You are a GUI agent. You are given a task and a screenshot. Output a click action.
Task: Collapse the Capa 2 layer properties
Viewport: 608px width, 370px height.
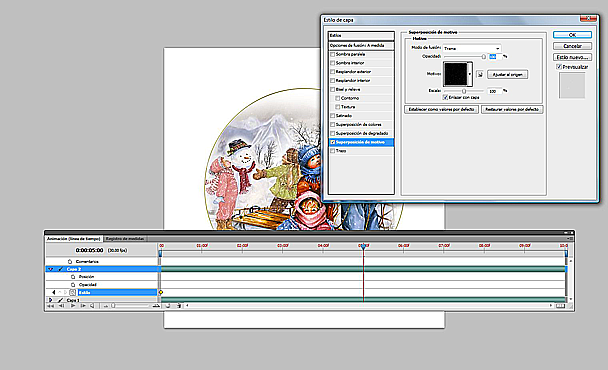coord(50,269)
